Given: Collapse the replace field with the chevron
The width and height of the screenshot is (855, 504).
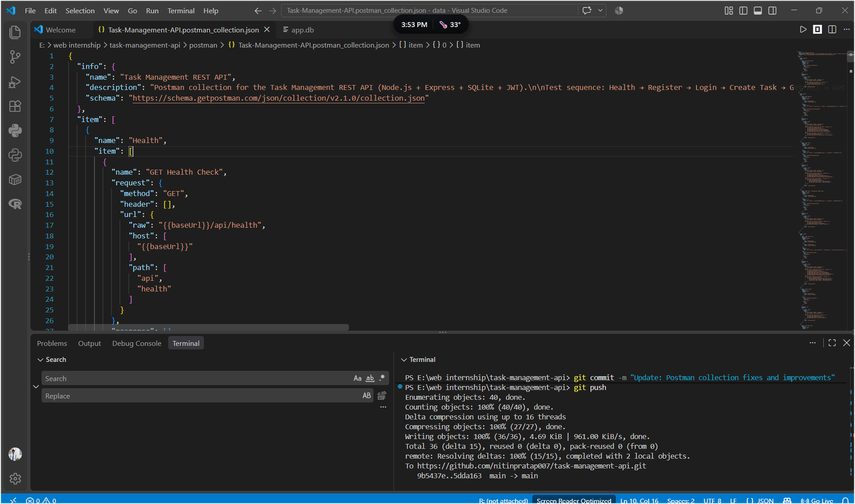Looking at the screenshot, I should (36, 387).
